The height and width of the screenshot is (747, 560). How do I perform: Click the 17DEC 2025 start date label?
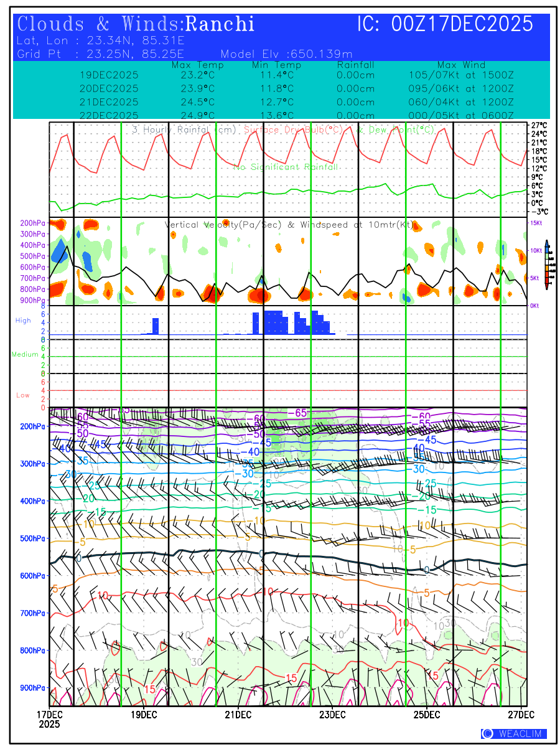tap(49, 718)
